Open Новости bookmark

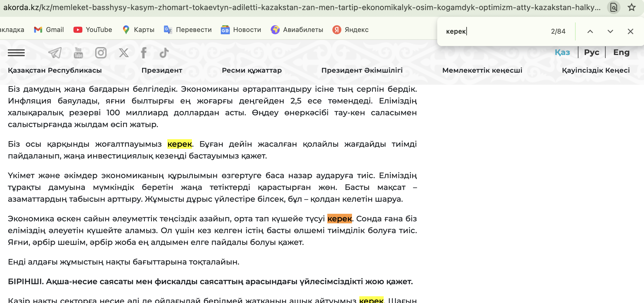(x=241, y=30)
